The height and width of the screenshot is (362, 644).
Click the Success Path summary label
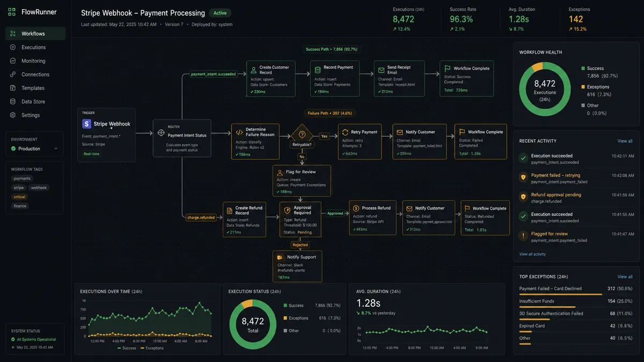pyautogui.click(x=332, y=49)
